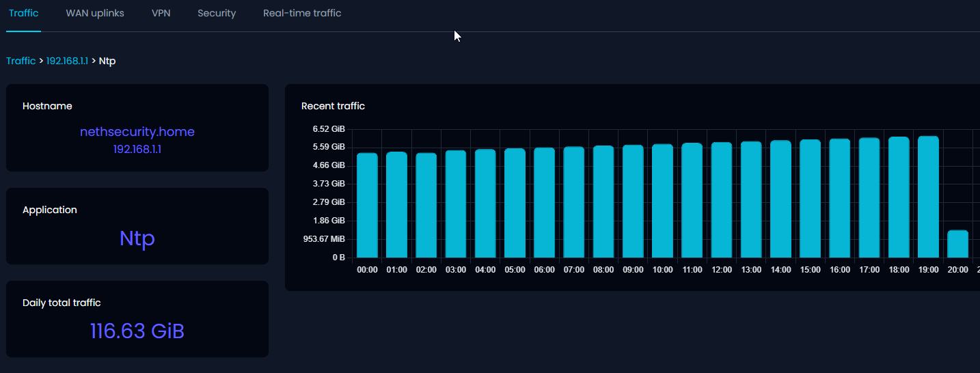The width and height of the screenshot is (980, 373).
Task: Select the 20:00 short traffic bar
Action: click(x=957, y=244)
